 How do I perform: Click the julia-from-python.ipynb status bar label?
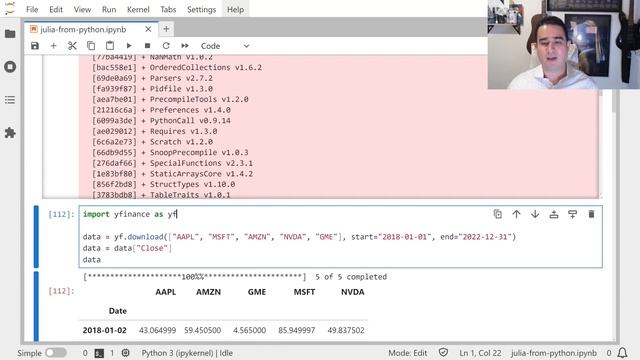pyautogui.click(x=553, y=353)
